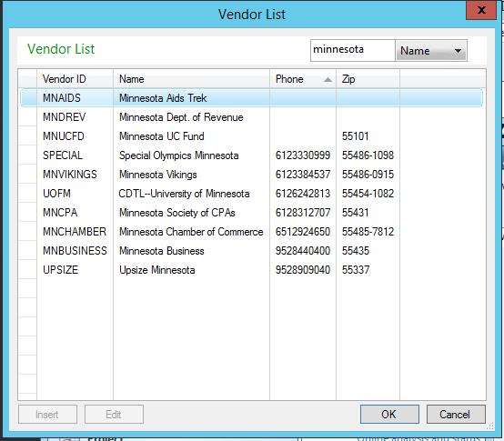Image resolution: width=504 pixels, height=441 pixels.
Task: Click Minnesota Business name cell
Action: [x=162, y=251]
